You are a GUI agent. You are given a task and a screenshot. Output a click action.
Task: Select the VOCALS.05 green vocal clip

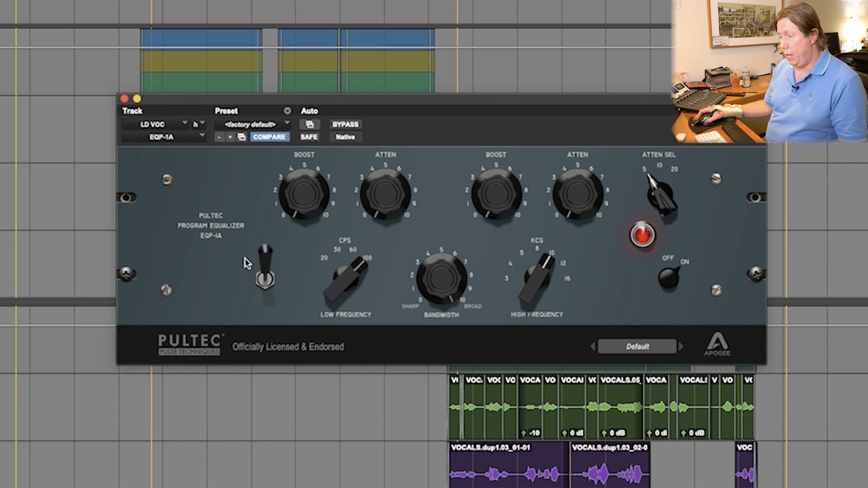(x=621, y=407)
